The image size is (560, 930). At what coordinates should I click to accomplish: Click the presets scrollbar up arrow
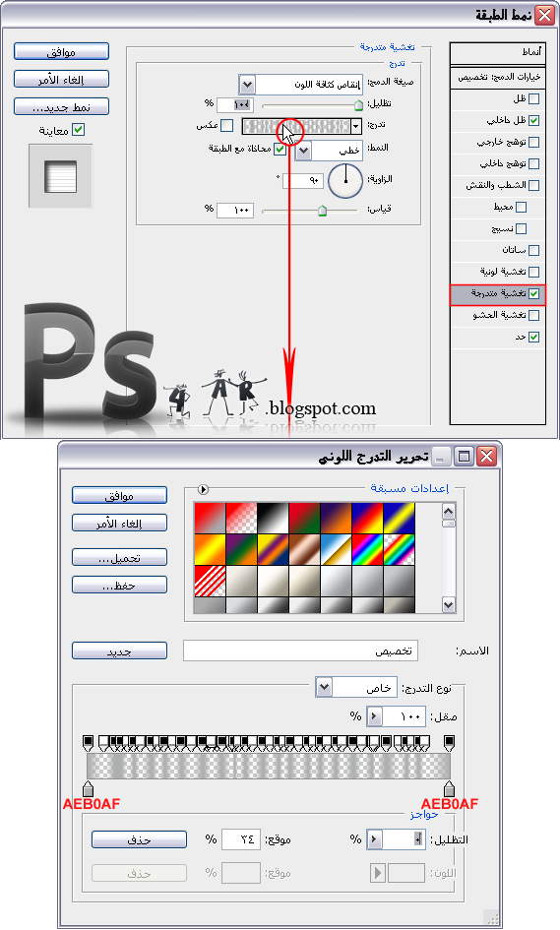point(449,510)
